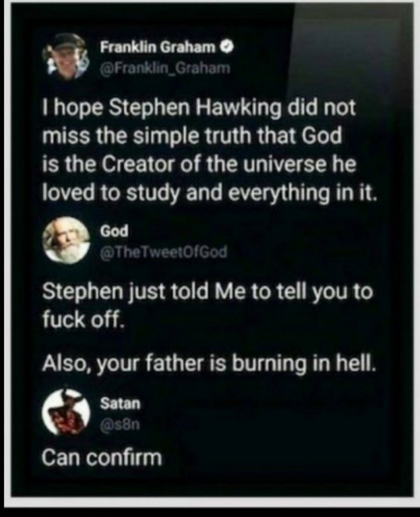Click the line 'is the Creator of the universe he'
Viewport: 420px width, 517px height.
(199, 164)
